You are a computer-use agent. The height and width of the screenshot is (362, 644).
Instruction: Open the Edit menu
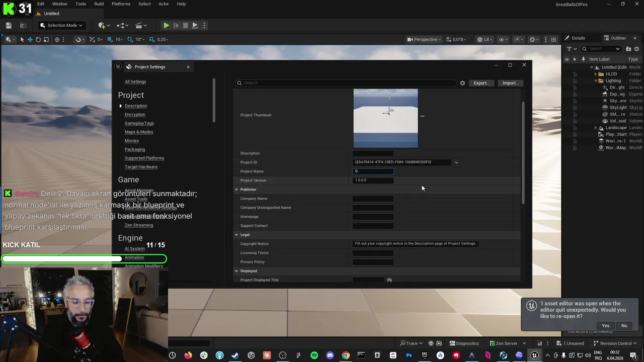coord(41,4)
